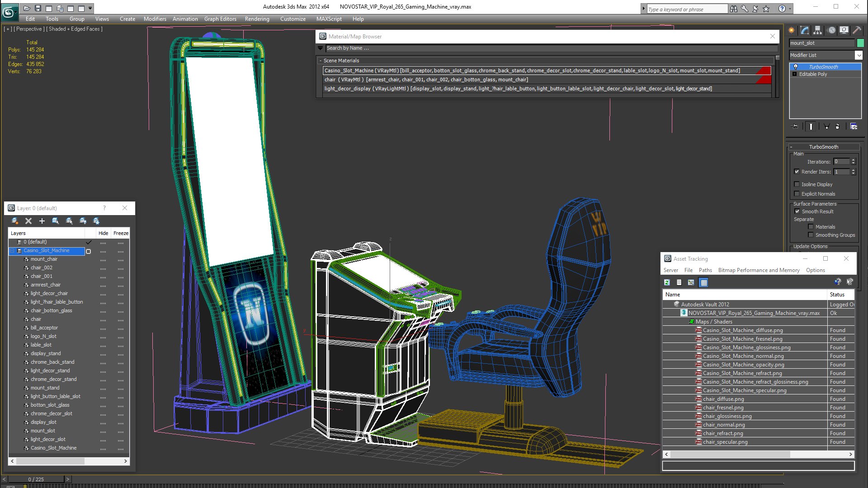The height and width of the screenshot is (488, 868).
Task: Collapse TurboSmooth rollout header
Action: click(x=824, y=147)
